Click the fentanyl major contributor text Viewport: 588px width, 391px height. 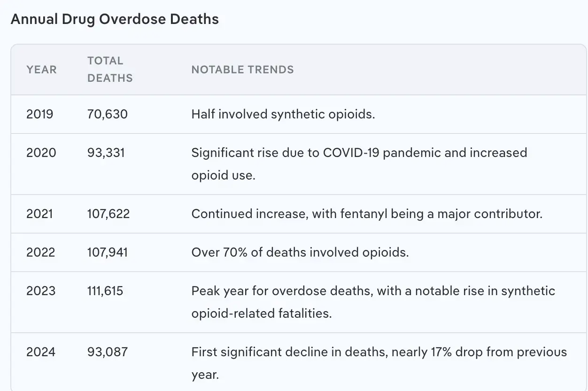click(366, 214)
